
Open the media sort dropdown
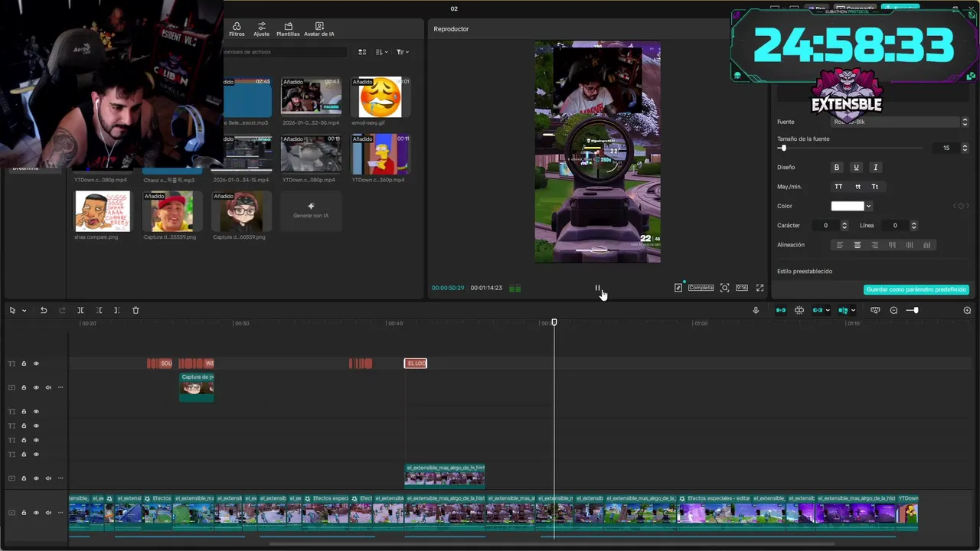click(381, 52)
